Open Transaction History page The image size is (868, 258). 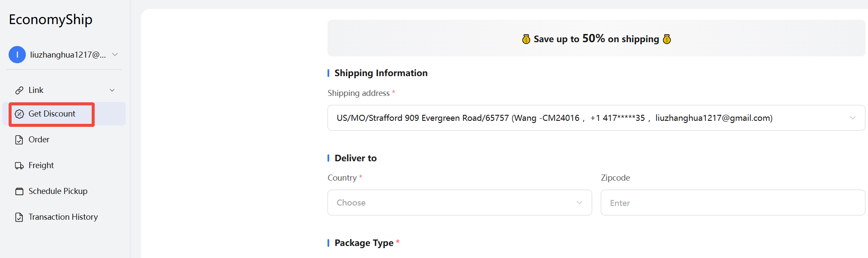63,217
